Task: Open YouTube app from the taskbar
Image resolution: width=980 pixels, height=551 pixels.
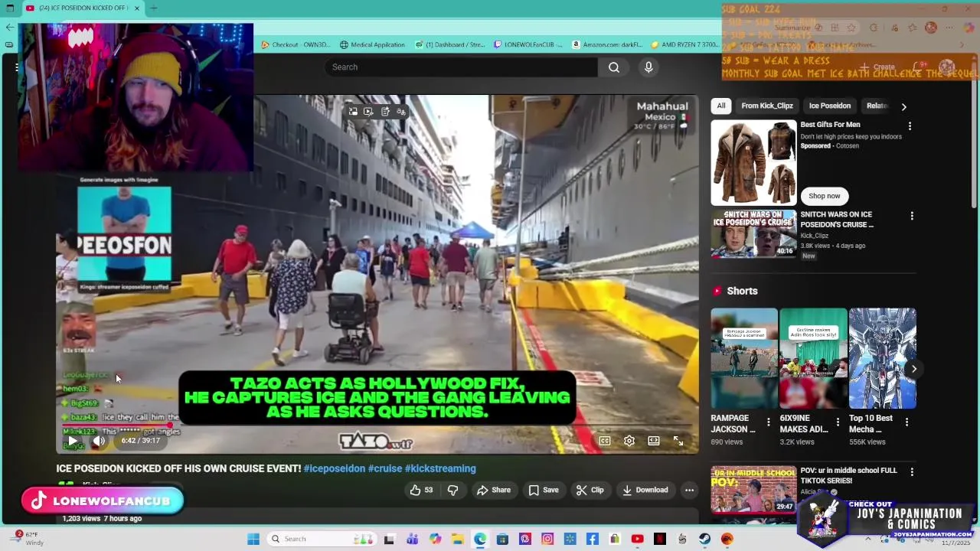Action: (637, 539)
